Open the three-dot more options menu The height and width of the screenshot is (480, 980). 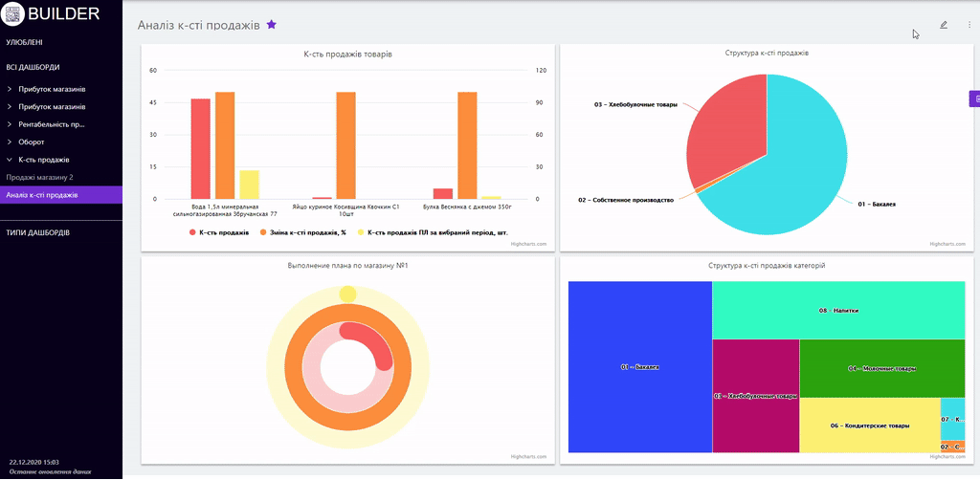click(969, 25)
